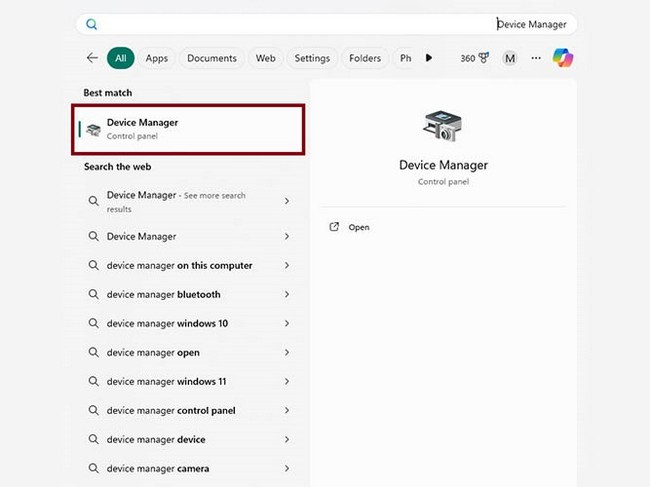This screenshot has height=487, width=650.
Task: Select plain 'Device Manager' web suggestion
Action: pos(188,236)
